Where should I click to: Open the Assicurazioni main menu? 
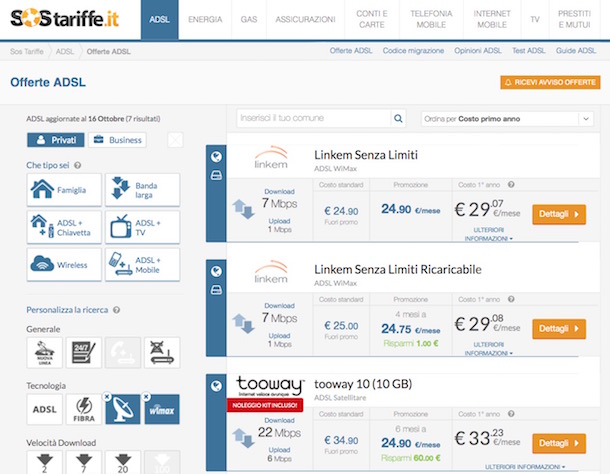pos(305,19)
